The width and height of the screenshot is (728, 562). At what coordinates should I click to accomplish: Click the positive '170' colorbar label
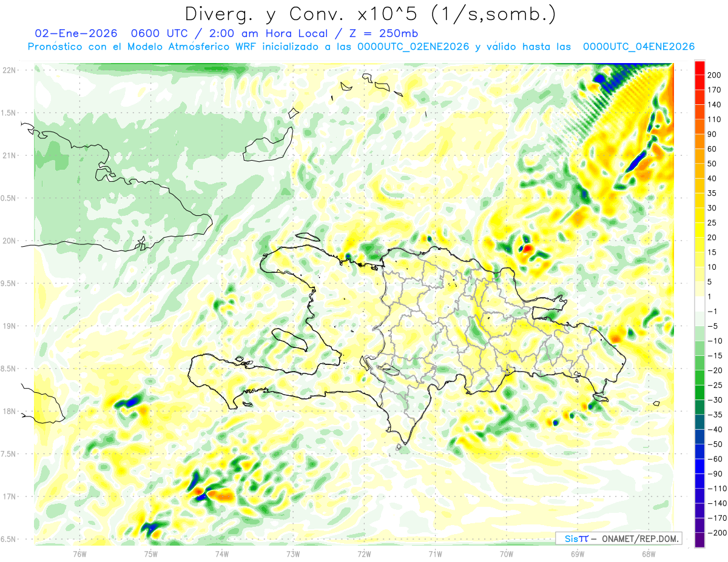point(715,90)
